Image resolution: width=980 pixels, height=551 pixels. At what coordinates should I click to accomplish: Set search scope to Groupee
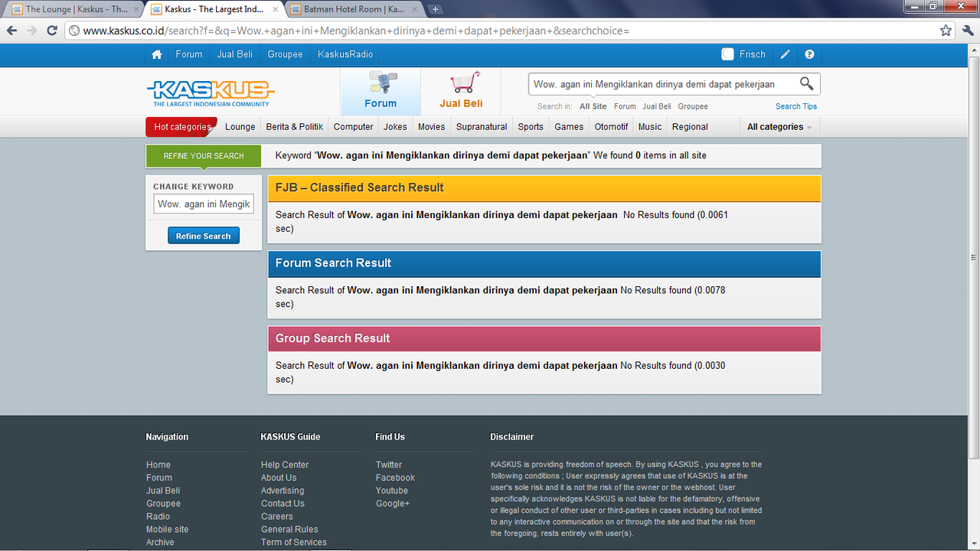coord(693,106)
